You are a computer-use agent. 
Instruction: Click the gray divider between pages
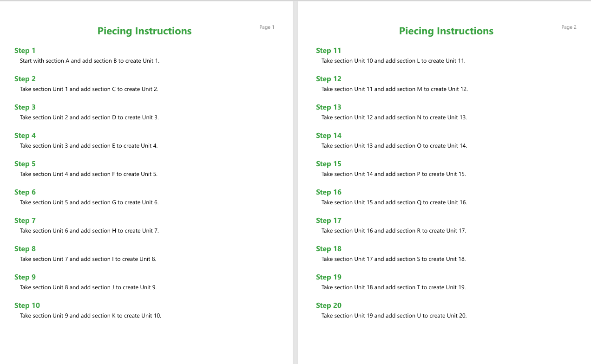pos(295,182)
